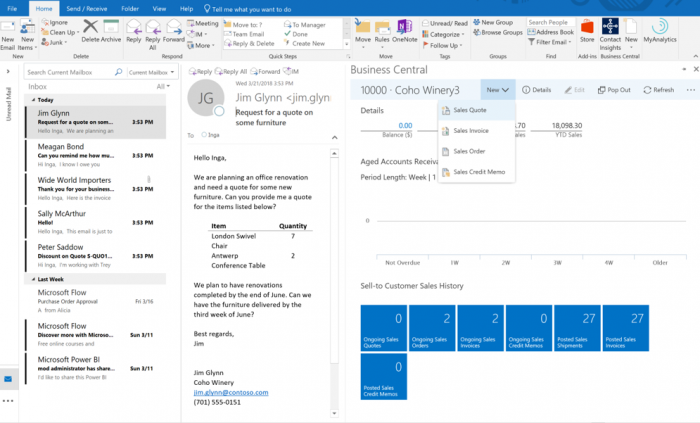Send to OneNote using OneNote icon
Image resolution: width=700 pixels, height=423 pixels.
(x=404, y=27)
